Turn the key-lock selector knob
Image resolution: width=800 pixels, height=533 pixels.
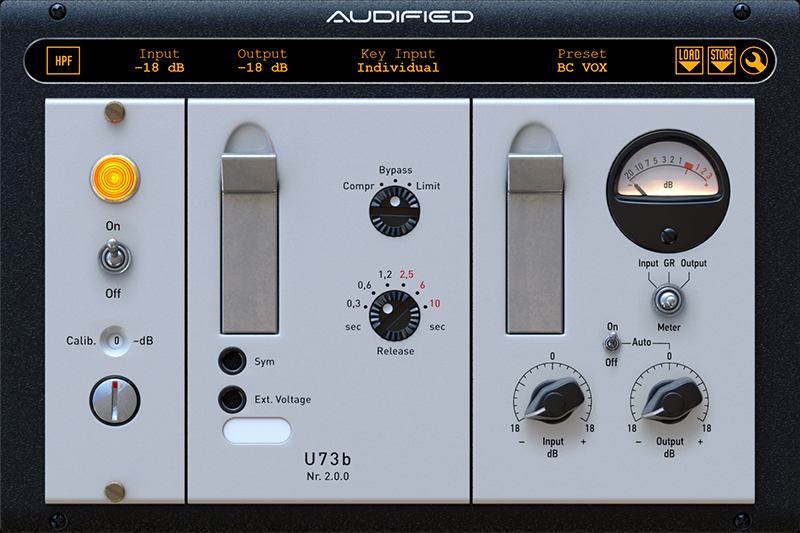pyautogui.click(x=115, y=401)
